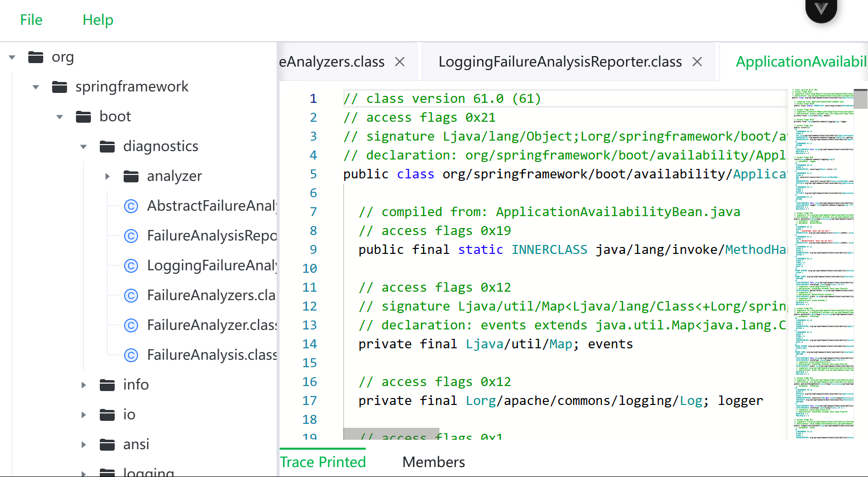Click the diagnostics folder icon
The height and width of the screenshot is (477, 868).
[107, 146]
